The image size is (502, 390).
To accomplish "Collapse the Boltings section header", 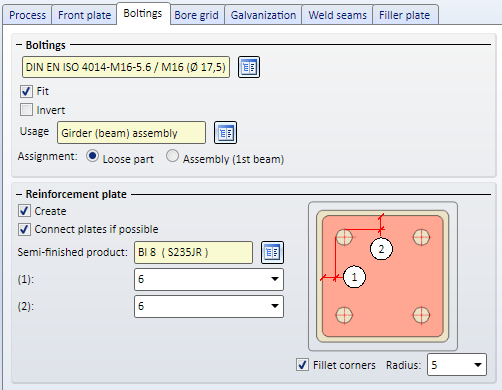I will point(19,45).
